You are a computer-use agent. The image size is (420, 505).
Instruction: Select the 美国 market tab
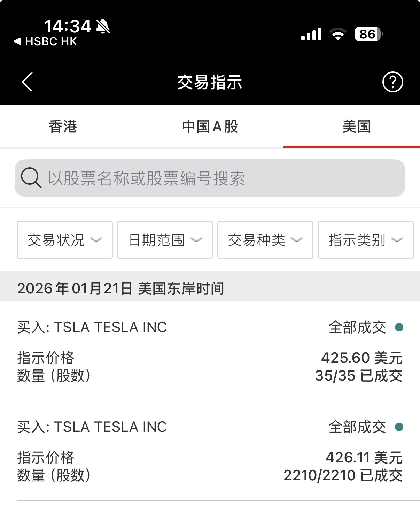(x=357, y=127)
